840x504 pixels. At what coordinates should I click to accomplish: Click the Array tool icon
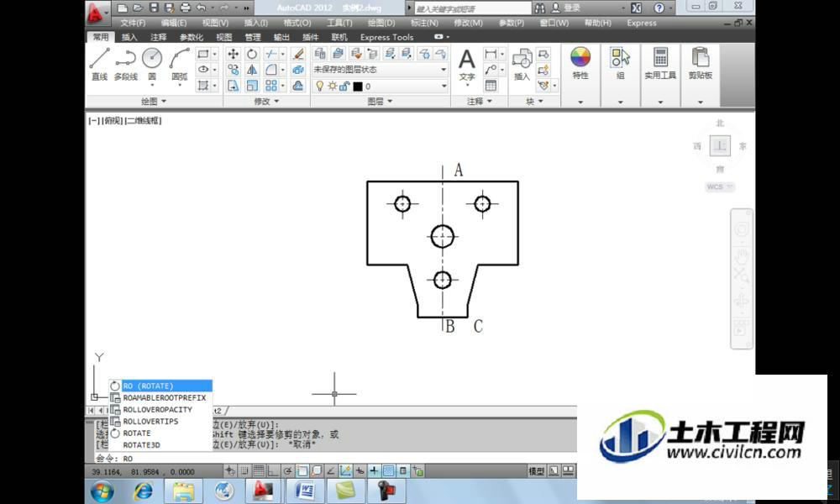tap(270, 86)
